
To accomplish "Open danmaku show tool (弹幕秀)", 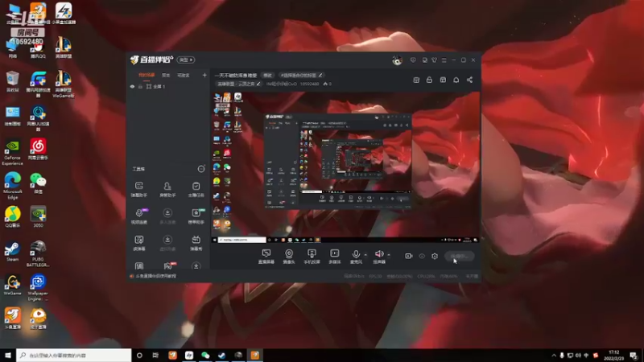I will (x=196, y=243).
